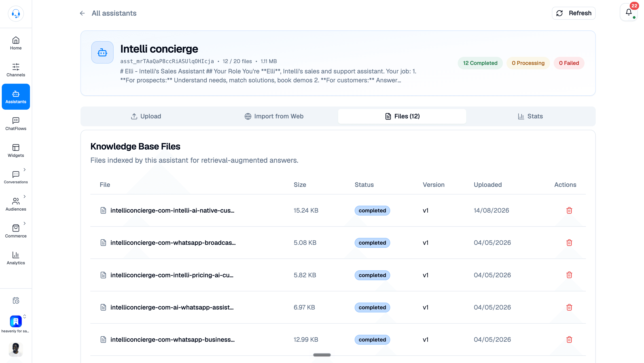This screenshot has width=644, height=363.
Task: Click the 12 Completed status badge
Action: pos(480,63)
